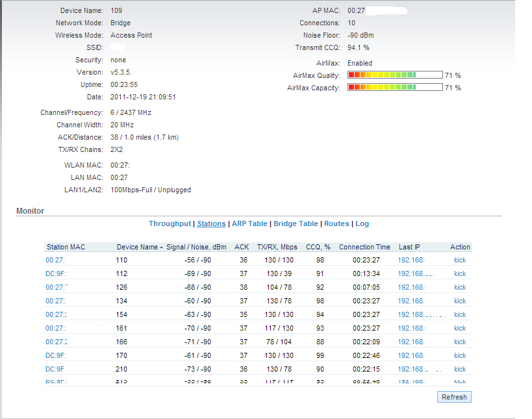Open the ARP Table view

[x=249, y=223]
